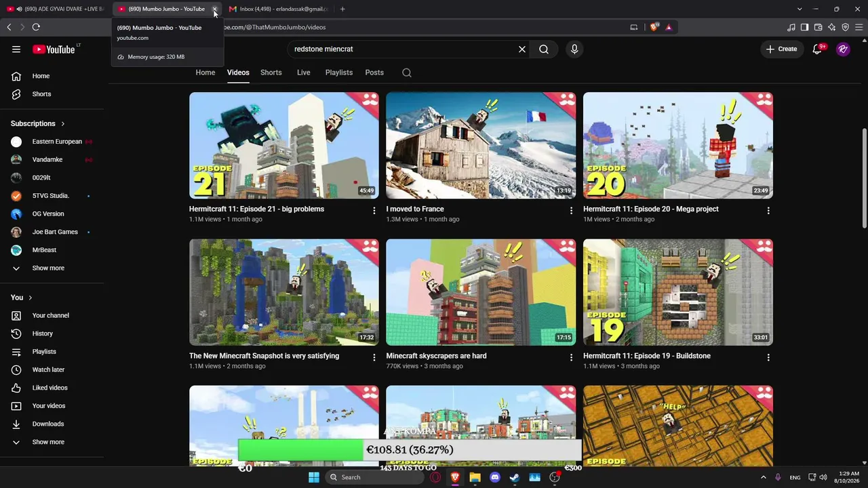Switch to the channel Shorts tab
Screen dimensions: 868x488
coord(271,73)
